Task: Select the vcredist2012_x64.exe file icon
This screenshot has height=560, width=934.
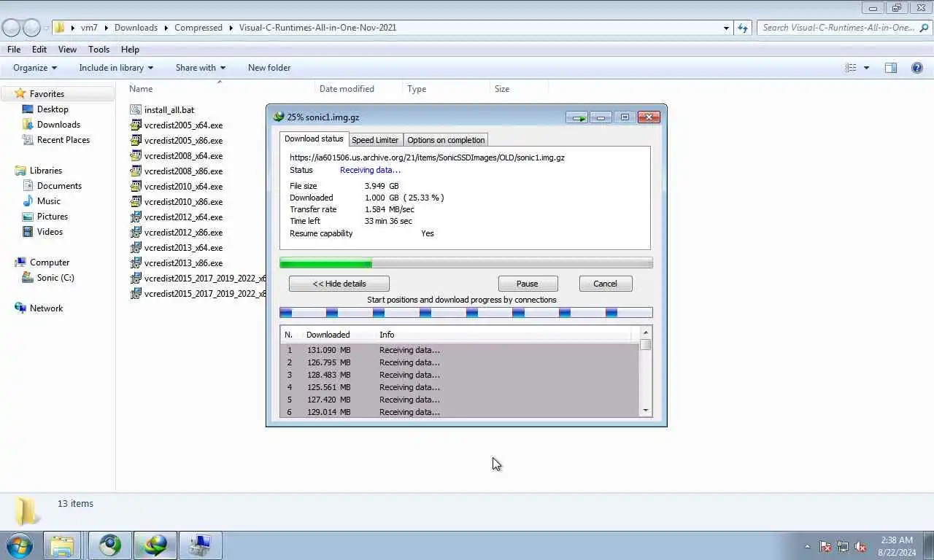Action: tap(136, 217)
